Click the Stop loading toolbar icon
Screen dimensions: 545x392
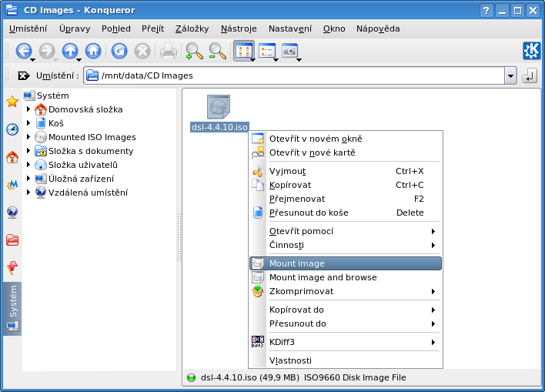point(142,51)
